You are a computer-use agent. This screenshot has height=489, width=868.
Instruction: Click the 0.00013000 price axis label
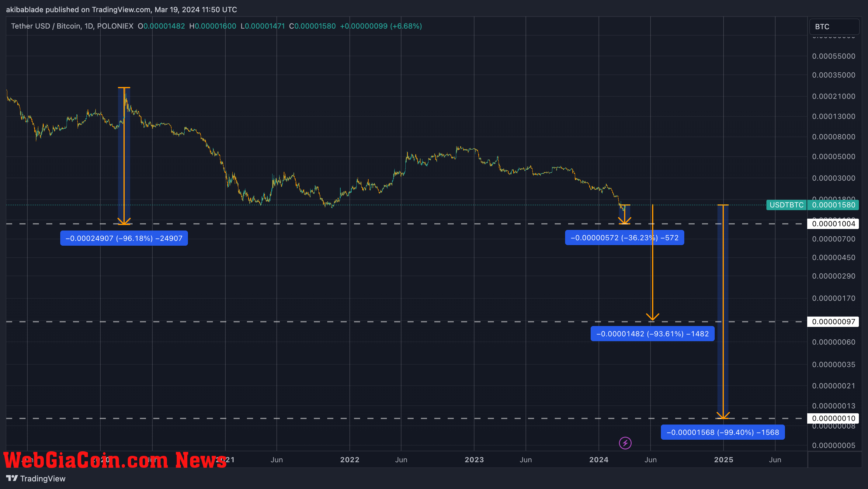[x=834, y=116]
